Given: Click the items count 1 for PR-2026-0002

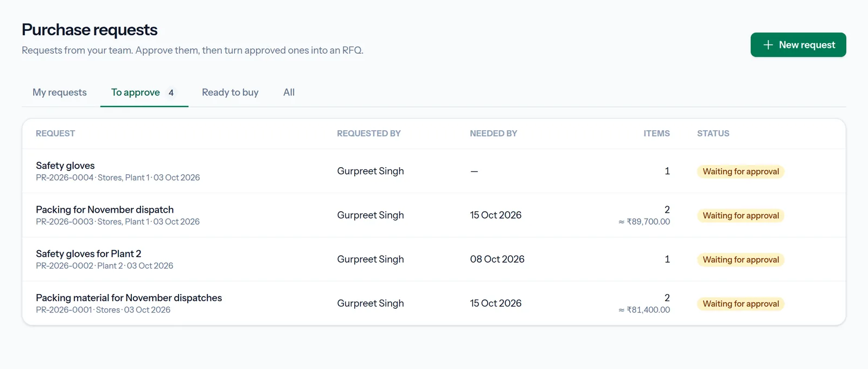Looking at the screenshot, I should [667, 259].
